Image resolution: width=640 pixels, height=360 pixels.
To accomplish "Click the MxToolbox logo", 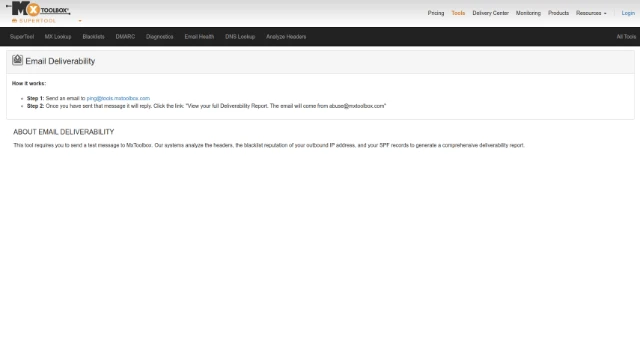I will pos(38,9).
